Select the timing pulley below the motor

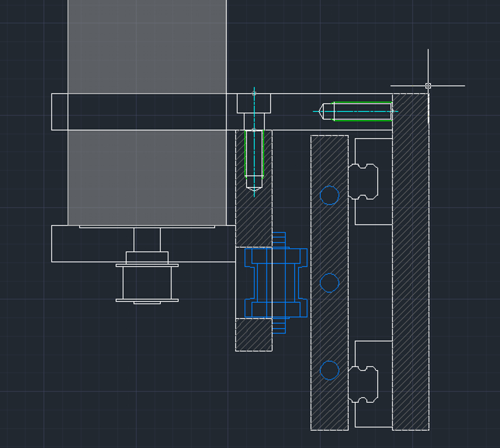[x=147, y=284]
